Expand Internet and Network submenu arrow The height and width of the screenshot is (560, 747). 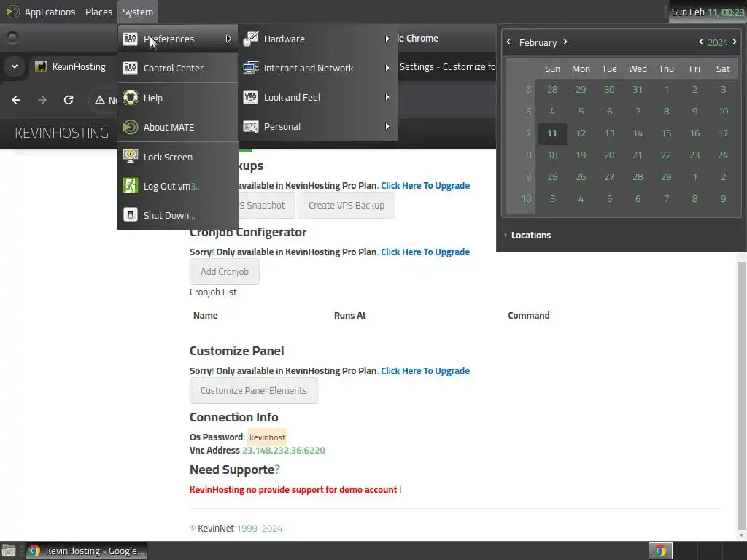coord(387,68)
